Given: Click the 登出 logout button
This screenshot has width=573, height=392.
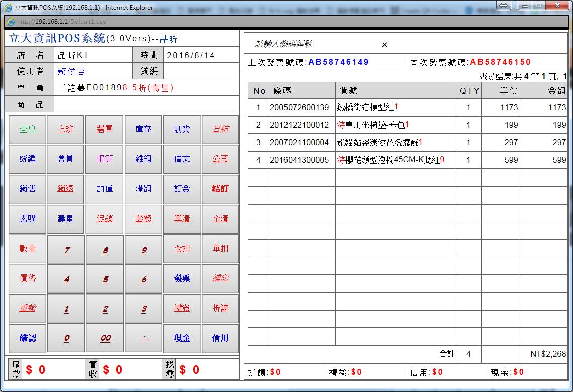Looking at the screenshot, I should pos(28,130).
